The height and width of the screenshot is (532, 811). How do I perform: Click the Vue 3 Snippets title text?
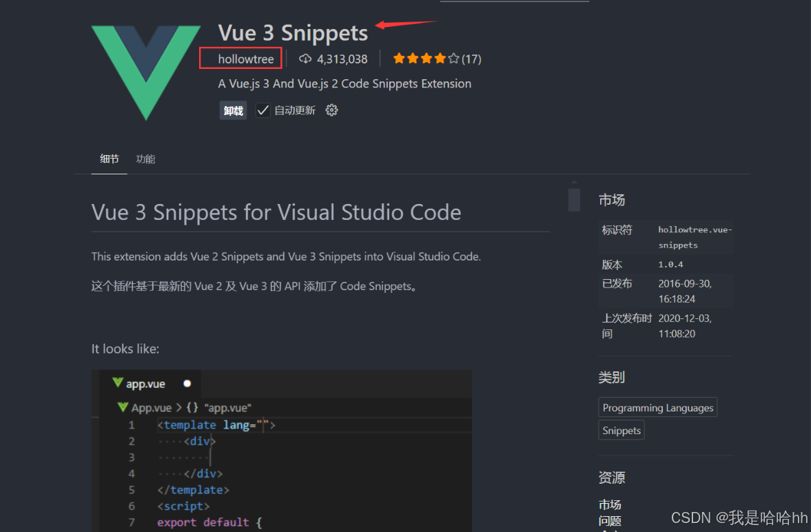click(293, 33)
